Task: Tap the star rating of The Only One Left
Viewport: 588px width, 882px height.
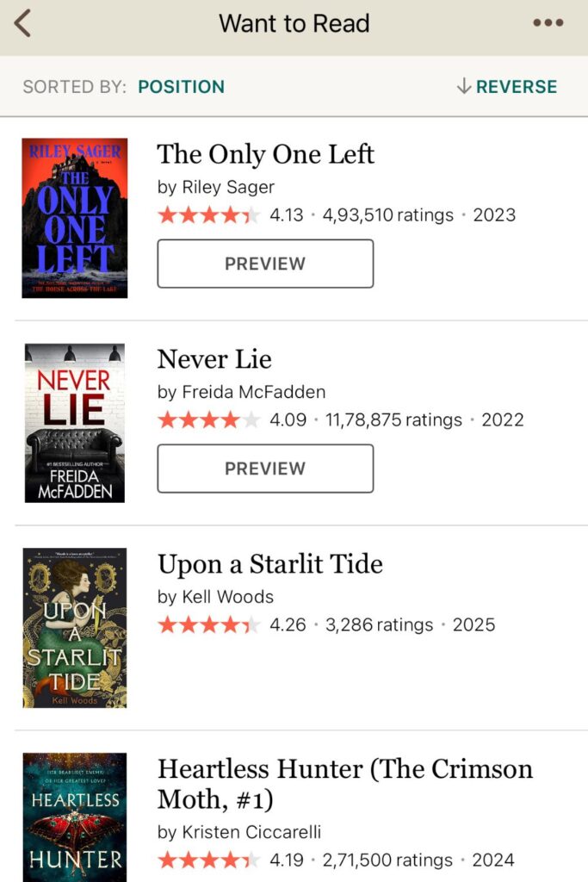Action: tap(208, 214)
